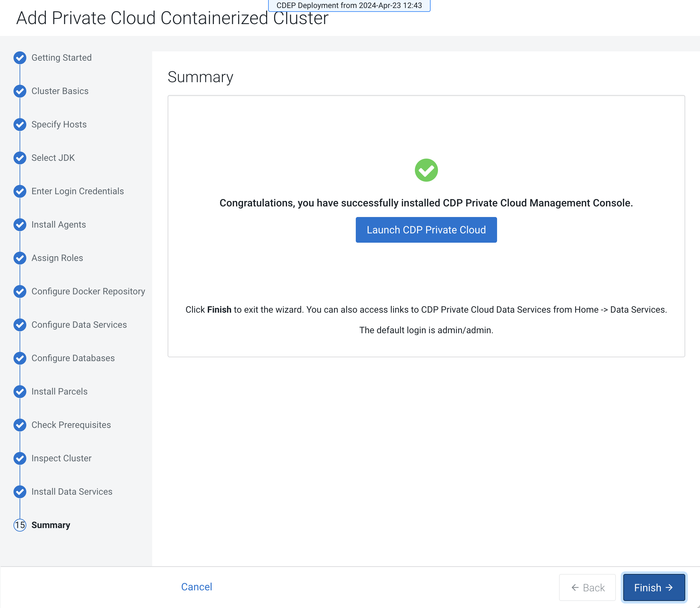The height and width of the screenshot is (608, 700).
Task: Click the Getting Started step checkmark icon
Action: coord(20,58)
